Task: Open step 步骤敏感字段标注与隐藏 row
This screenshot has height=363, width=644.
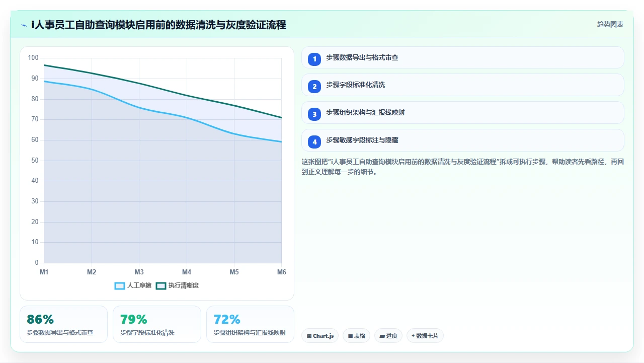Action: (x=463, y=140)
